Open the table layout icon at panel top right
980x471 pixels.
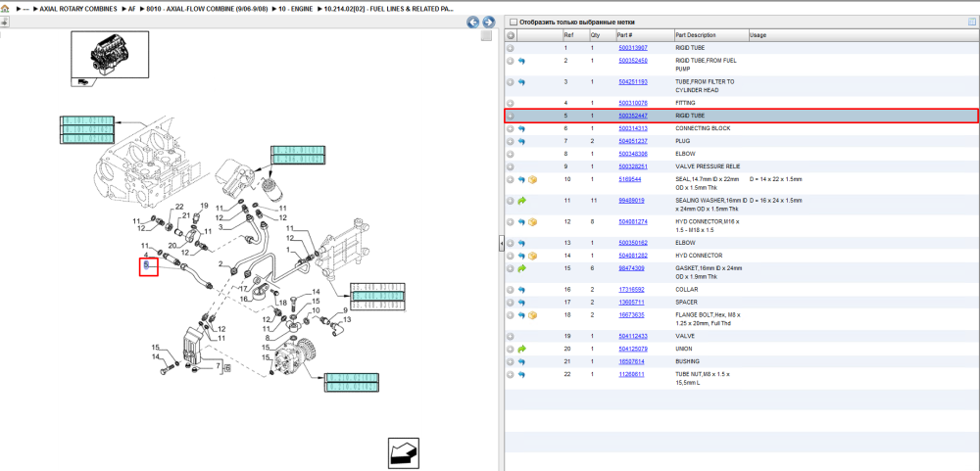pyautogui.click(x=972, y=22)
